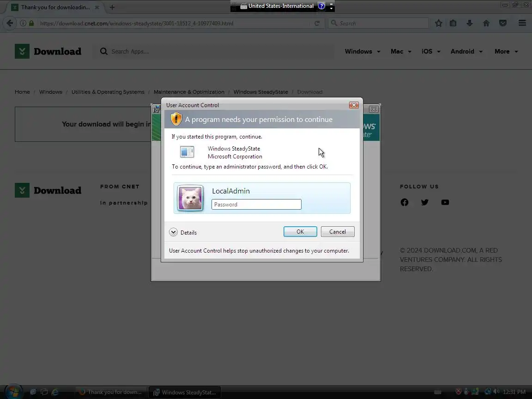Click the network connection tray icon
532x399 pixels.
tap(488, 392)
